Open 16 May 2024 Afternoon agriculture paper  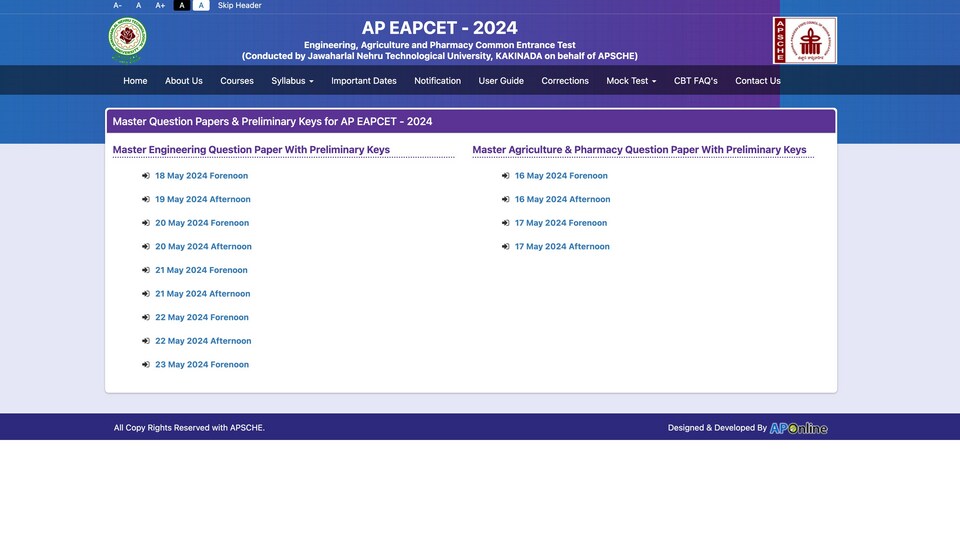(562, 200)
